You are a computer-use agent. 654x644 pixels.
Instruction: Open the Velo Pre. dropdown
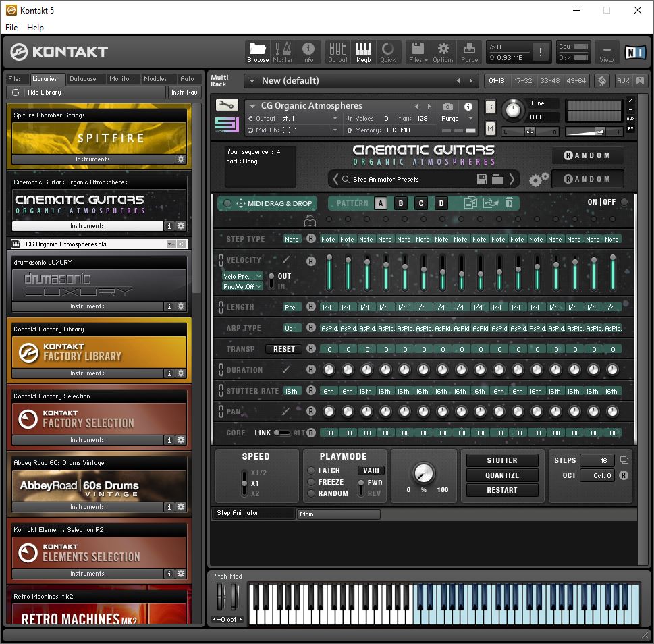point(242,276)
